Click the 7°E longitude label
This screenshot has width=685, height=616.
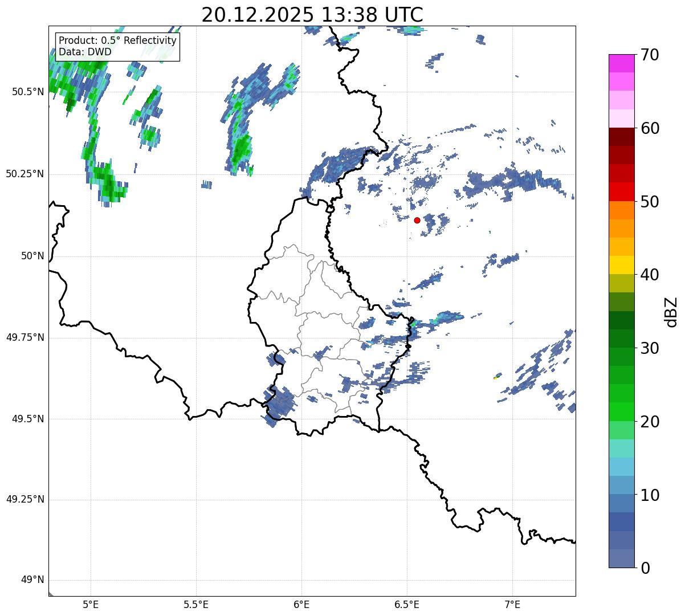coord(512,604)
